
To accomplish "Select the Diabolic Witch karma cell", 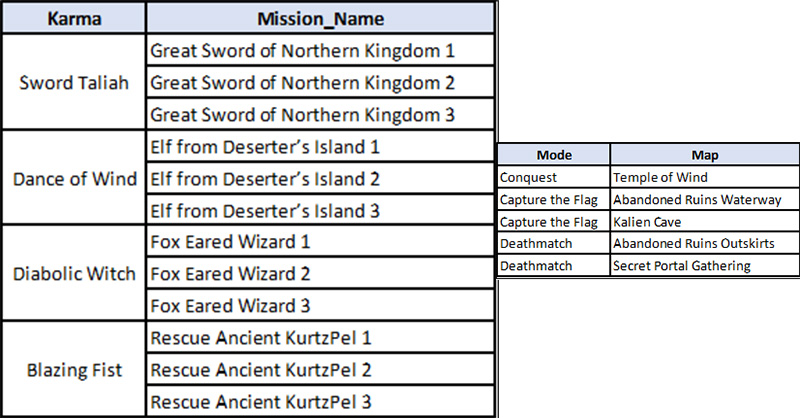I will pyautogui.click(x=73, y=274).
